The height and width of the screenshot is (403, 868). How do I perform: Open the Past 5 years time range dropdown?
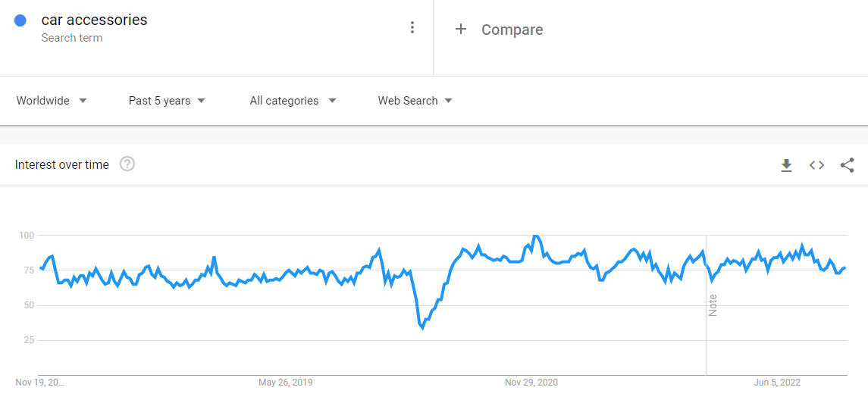(167, 101)
